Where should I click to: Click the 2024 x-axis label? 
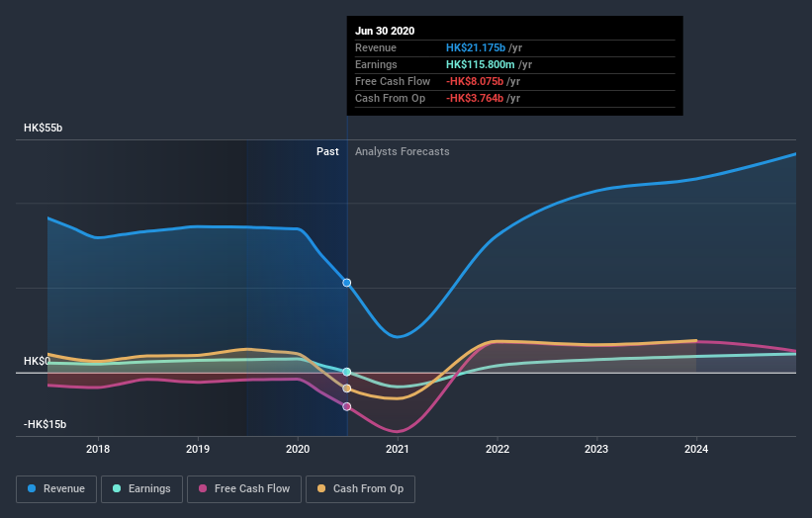(696, 449)
